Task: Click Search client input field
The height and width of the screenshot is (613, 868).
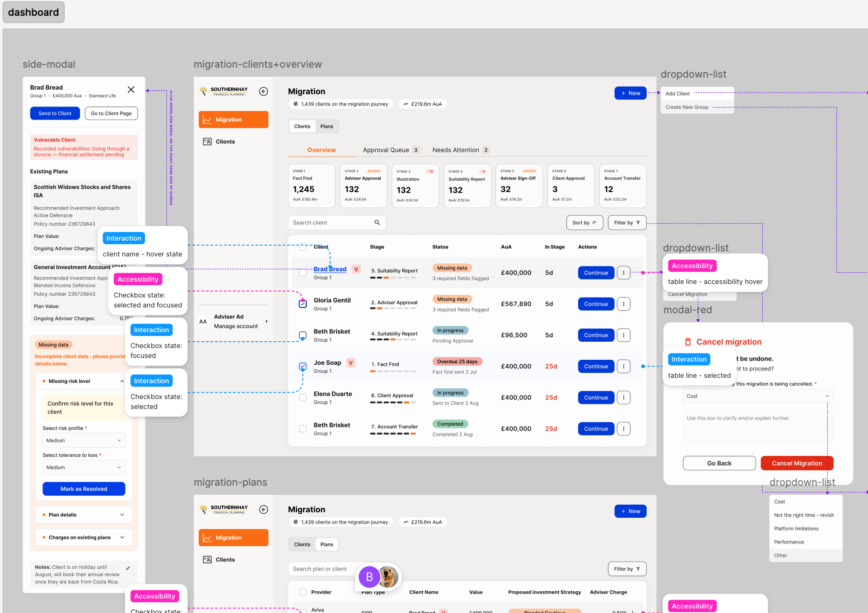Action: pos(337,223)
